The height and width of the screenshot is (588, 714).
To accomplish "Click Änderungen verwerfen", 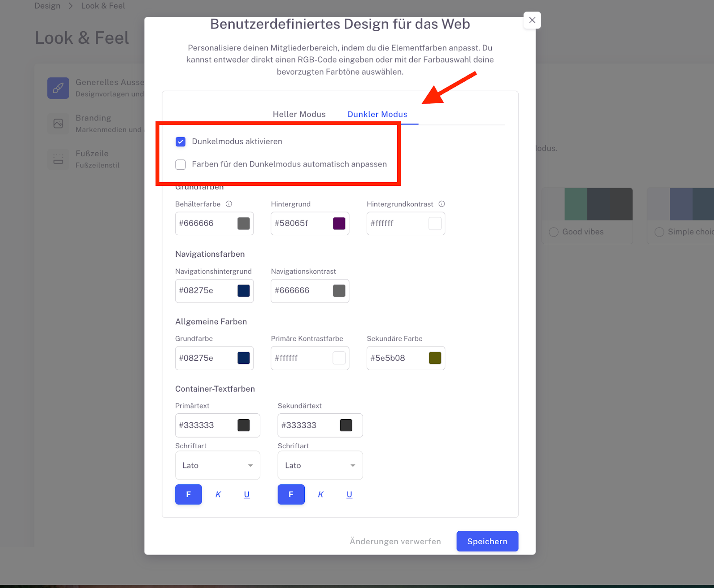I will (x=395, y=541).
